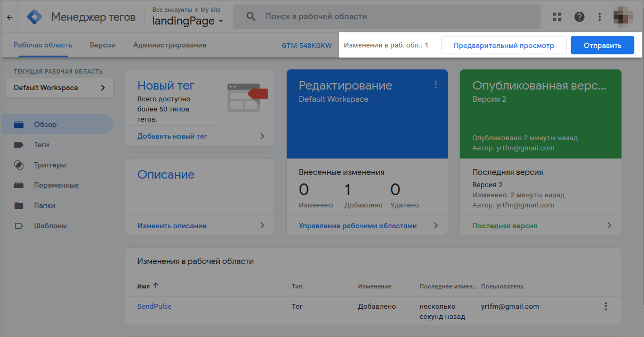Open the Google apps grid icon
This screenshot has height=337, width=644.
pos(557,17)
